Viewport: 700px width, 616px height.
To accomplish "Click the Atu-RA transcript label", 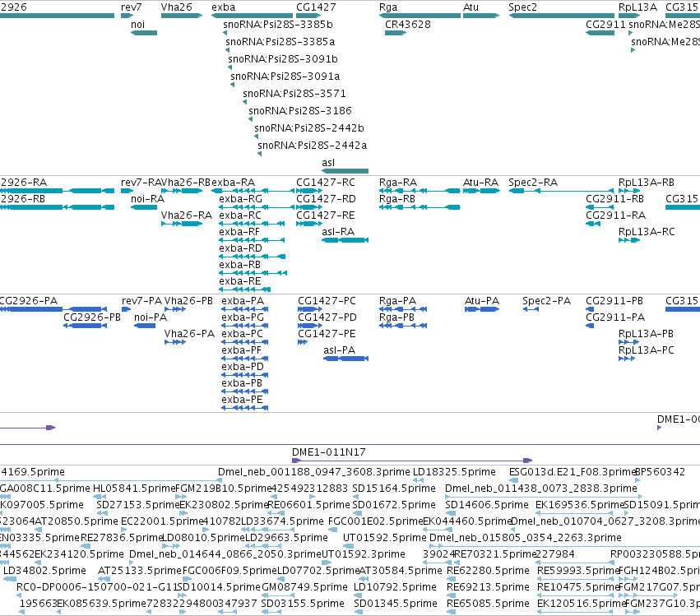I will pyautogui.click(x=480, y=183).
